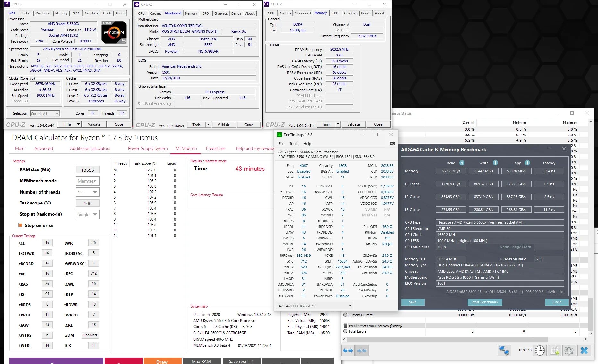Click the ZenTimings green Z title icon
Screen dimensions: 598x364
279,135
